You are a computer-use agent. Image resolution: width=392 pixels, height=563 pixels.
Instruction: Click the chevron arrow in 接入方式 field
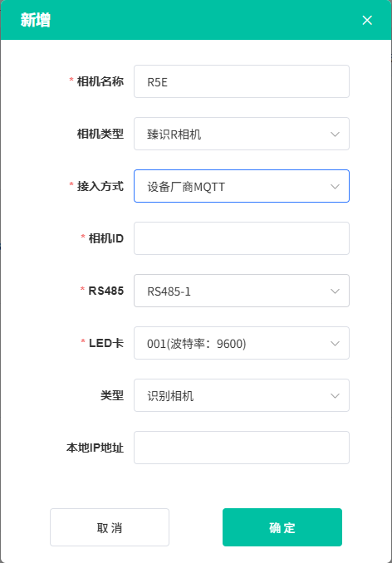click(335, 186)
